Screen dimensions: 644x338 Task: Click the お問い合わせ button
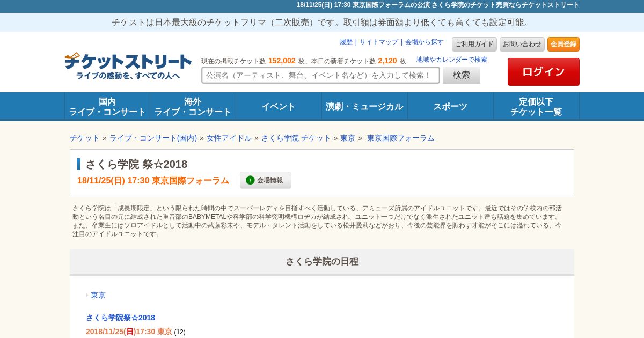(x=522, y=44)
